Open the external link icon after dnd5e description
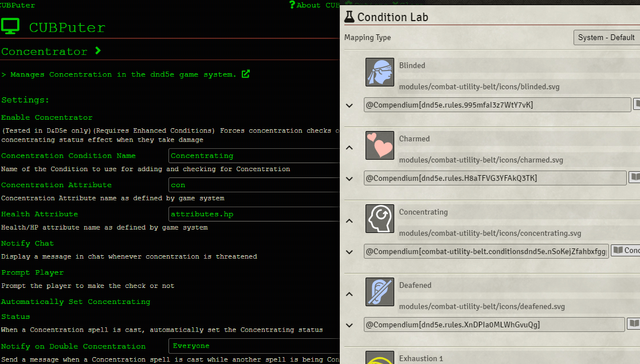Viewport: 640px width, 364px height. pyautogui.click(x=246, y=74)
